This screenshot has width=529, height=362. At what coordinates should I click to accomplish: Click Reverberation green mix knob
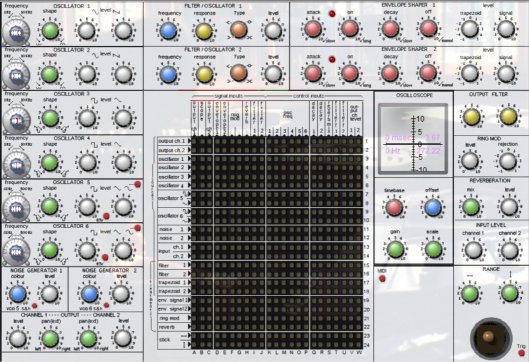(471, 206)
